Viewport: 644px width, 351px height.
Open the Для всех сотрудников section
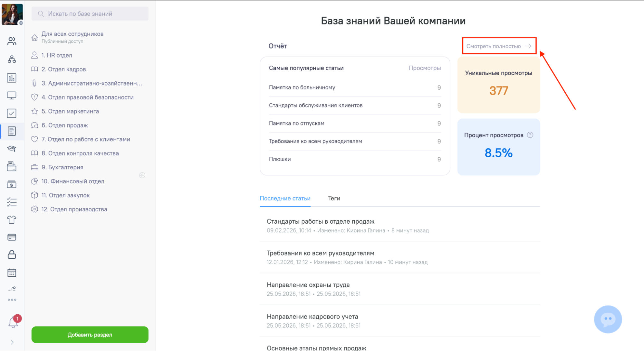[x=72, y=37]
